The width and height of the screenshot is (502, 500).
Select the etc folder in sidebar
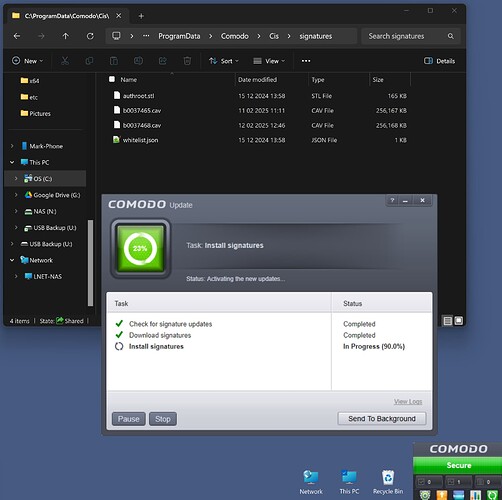pos(29,97)
